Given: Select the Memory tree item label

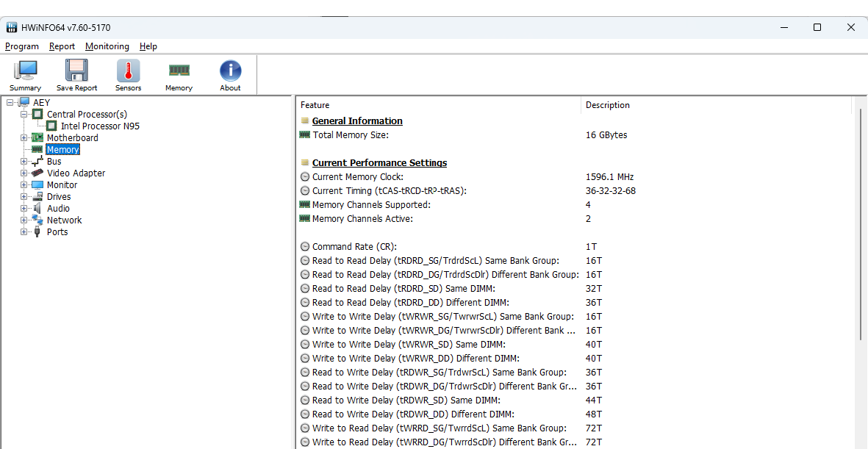Looking at the screenshot, I should [x=62, y=149].
